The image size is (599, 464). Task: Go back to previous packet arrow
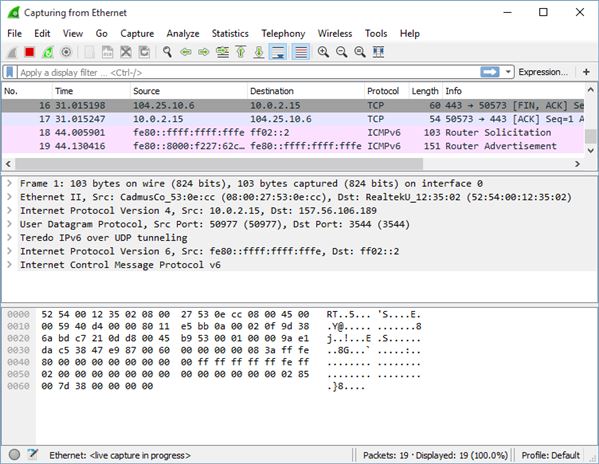(x=186, y=52)
